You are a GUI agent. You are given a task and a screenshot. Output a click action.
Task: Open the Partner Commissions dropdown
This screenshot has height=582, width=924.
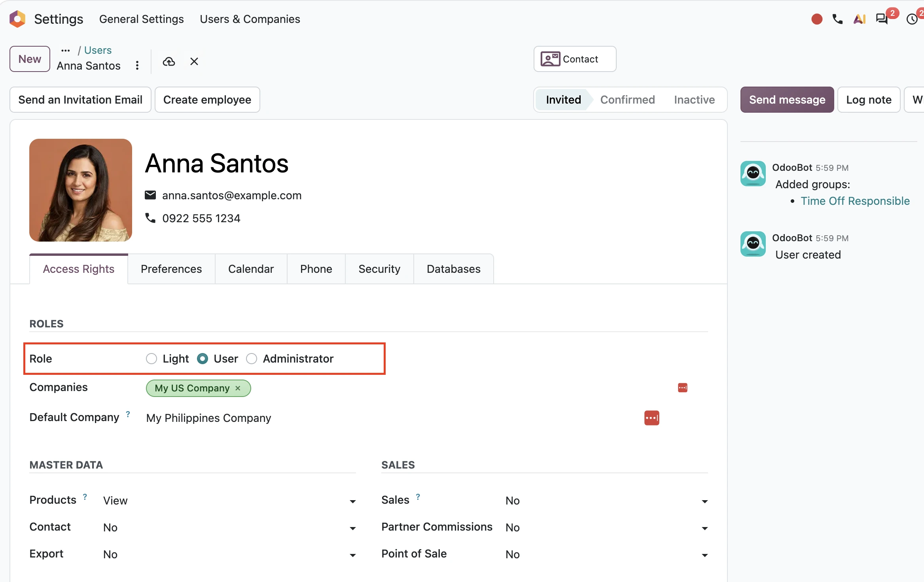607,527
